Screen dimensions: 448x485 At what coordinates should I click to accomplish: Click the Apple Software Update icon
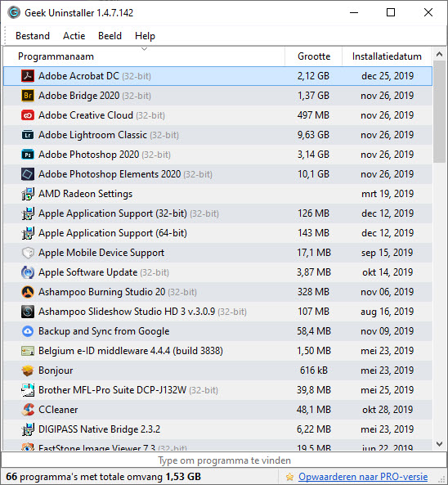pos(28,272)
